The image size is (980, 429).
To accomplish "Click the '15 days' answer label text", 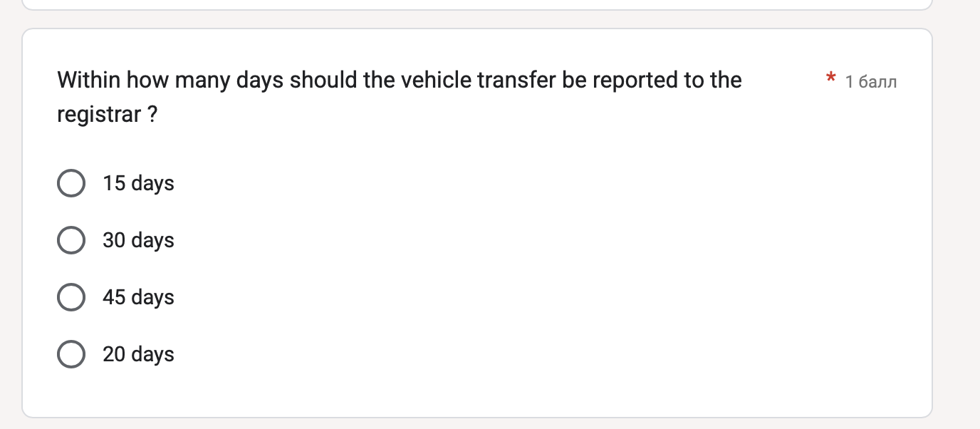I will click(138, 184).
